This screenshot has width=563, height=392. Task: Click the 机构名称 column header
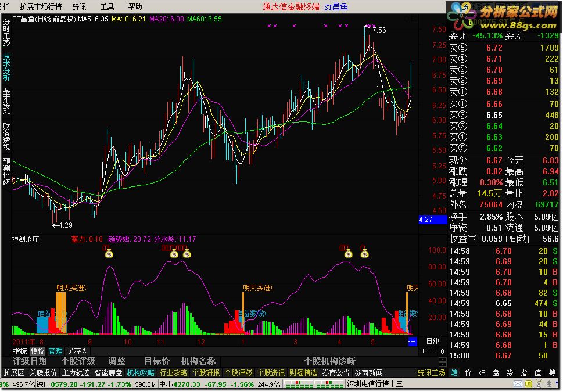coord(199,361)
